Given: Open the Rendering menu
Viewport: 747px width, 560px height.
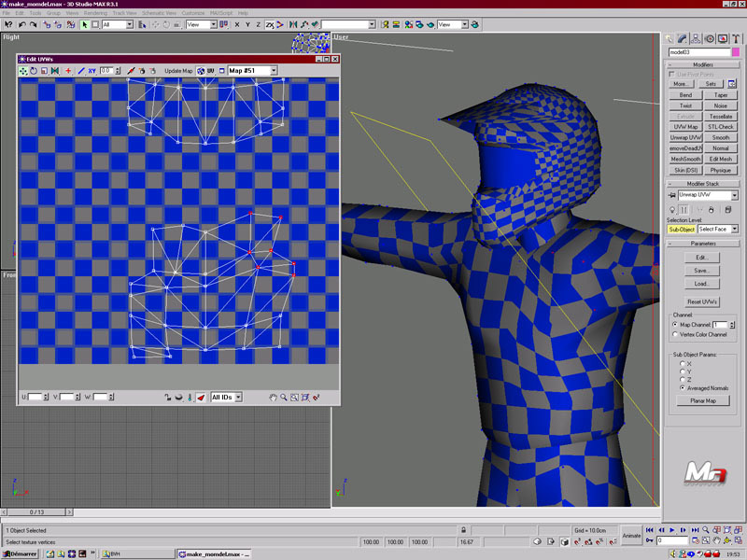Looking at the screenshot, I should click(95, 13).
